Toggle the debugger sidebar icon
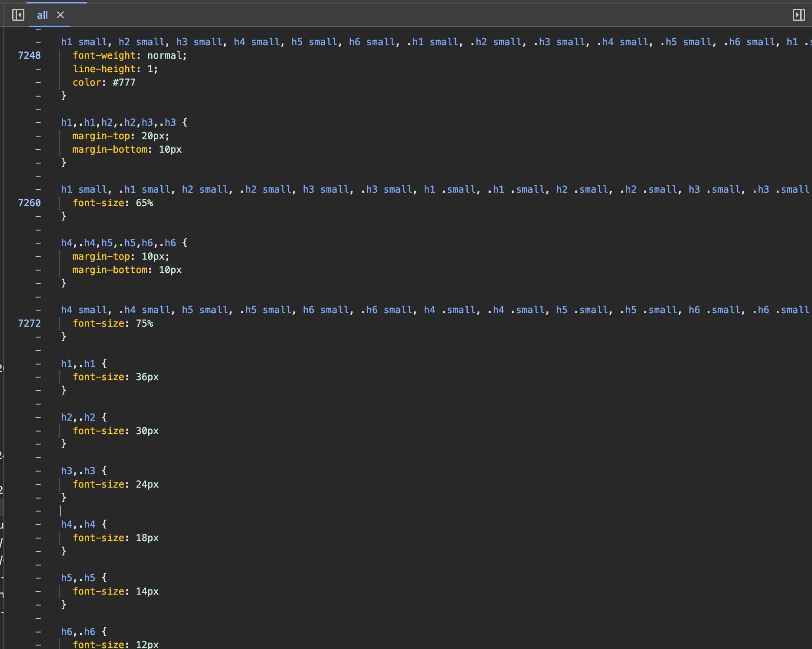 pyautogui.click(x=799, y=15)
